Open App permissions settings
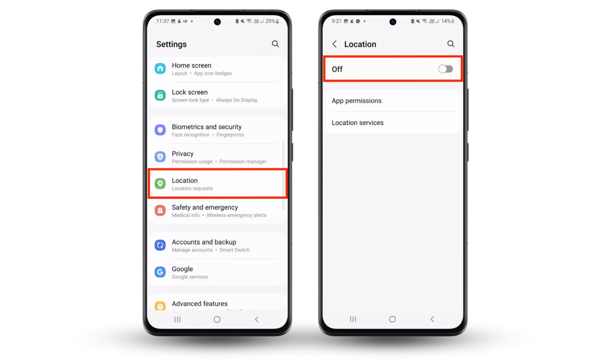Screen dimensions: 607x364 pyautogui.click(x=356, y=100)
